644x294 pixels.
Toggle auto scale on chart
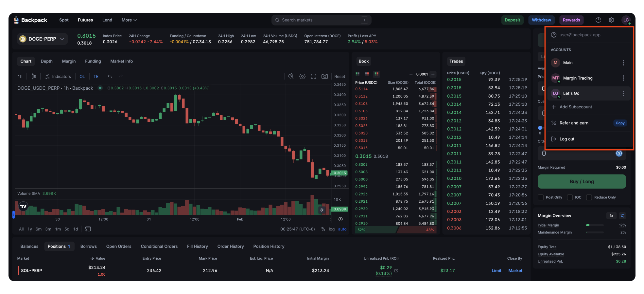pos(342,229)
